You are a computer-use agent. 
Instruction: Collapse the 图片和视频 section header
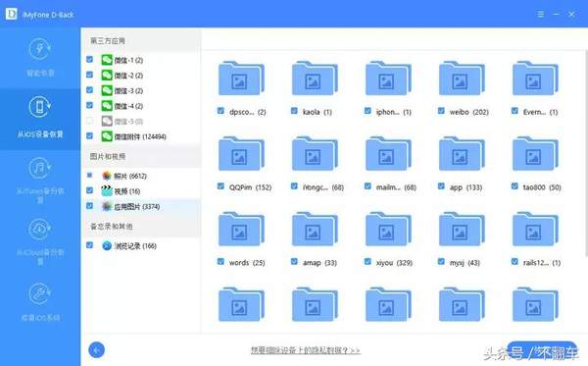tap(141, 156)
